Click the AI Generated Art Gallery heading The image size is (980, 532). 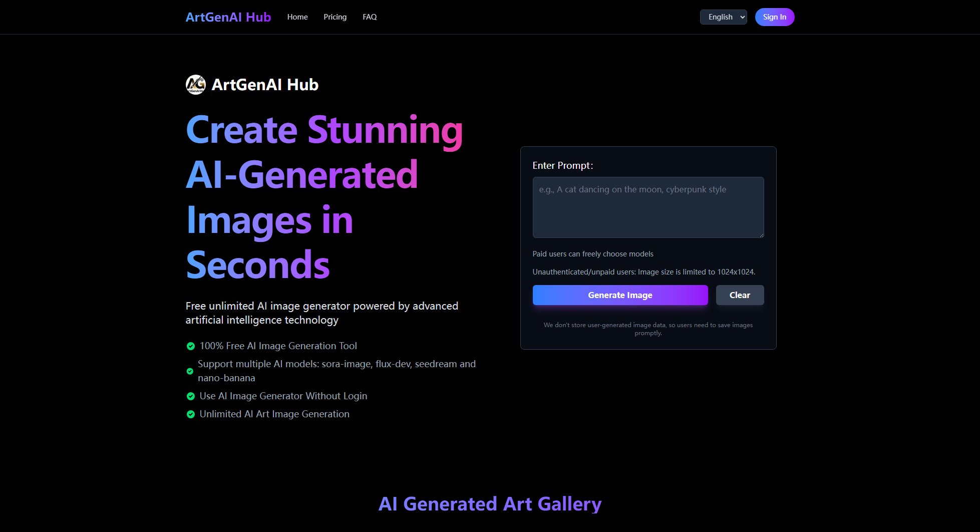(x=490, y=504)
